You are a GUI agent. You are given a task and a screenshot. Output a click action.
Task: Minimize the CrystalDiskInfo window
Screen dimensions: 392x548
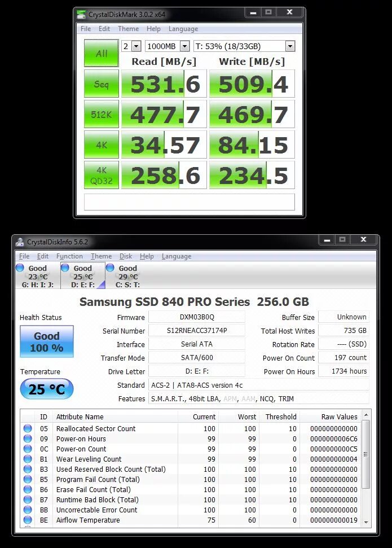[x=327, y=240]
